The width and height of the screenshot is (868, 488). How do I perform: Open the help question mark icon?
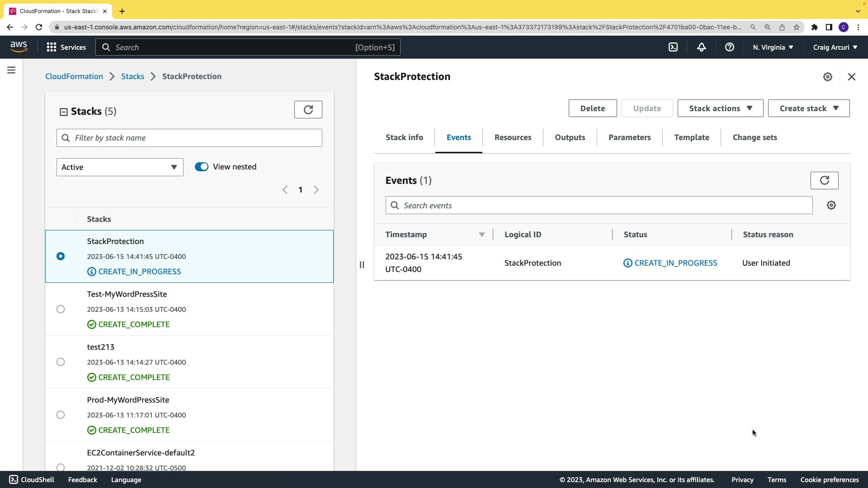[x=729, y=47]
